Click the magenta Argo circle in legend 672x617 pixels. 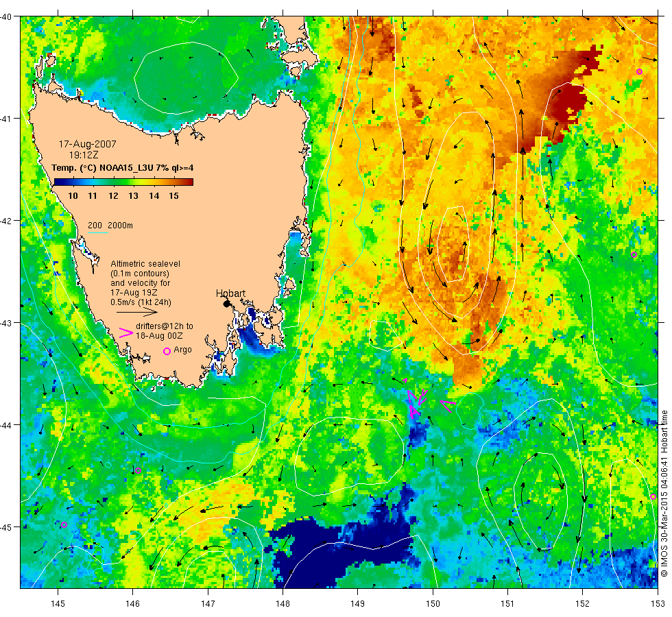pyautogui.click(x=167, y=351)
